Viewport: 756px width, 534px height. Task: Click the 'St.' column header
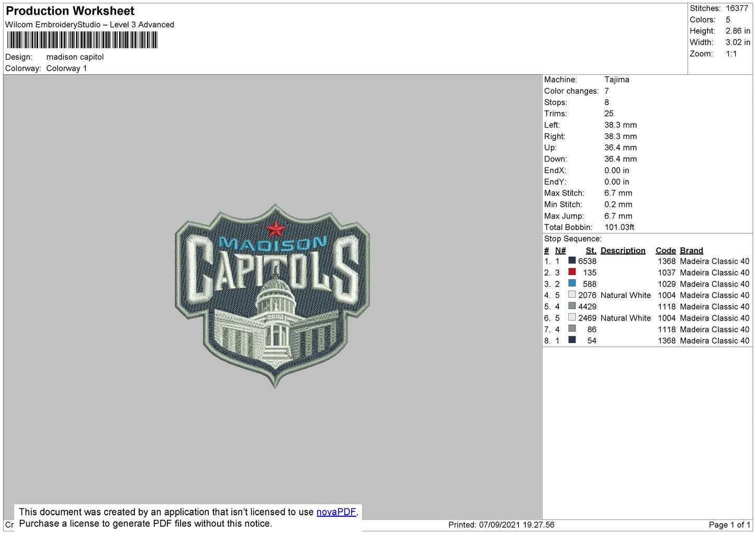coord(591,251)
